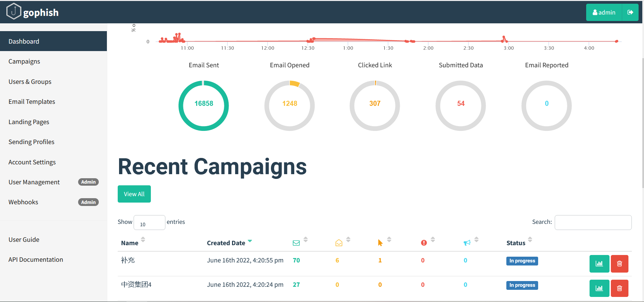Viewport: 644px width, 302px height.
Task: Click the Email Sent donut chart 16858
Action: pos(204,106)
